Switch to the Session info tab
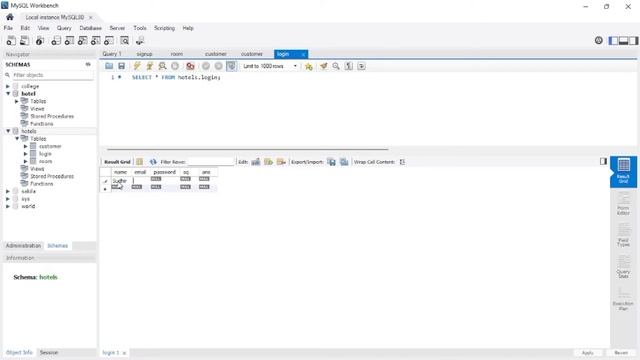The image size is (640, 360). [x=49, y=352]
